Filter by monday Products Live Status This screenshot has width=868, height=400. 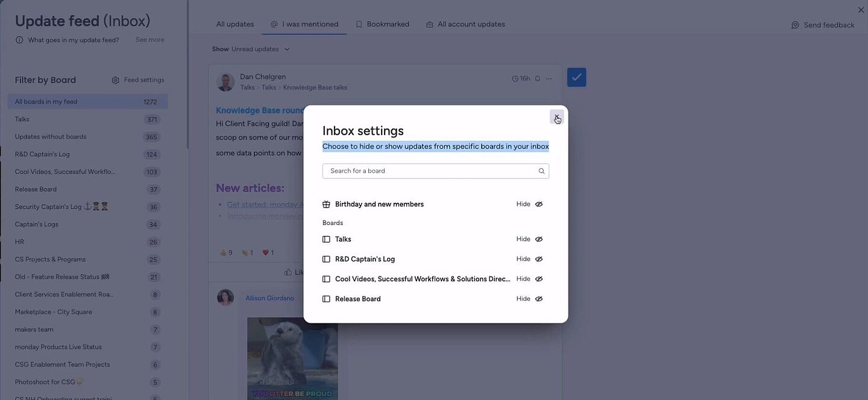(87, 346)
